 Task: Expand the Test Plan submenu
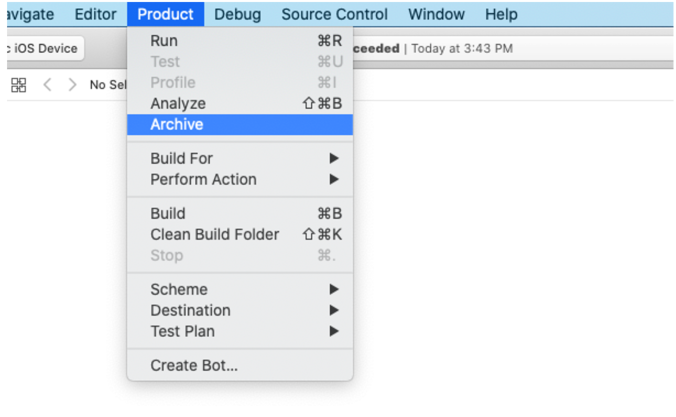pos(182,331)
